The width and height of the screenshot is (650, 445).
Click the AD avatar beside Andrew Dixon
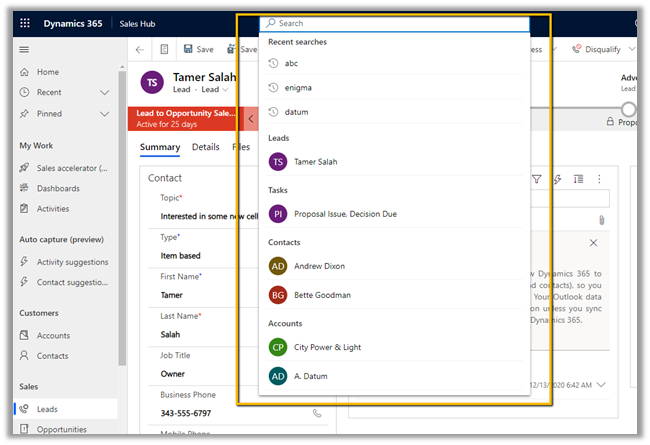pos(278,266)
